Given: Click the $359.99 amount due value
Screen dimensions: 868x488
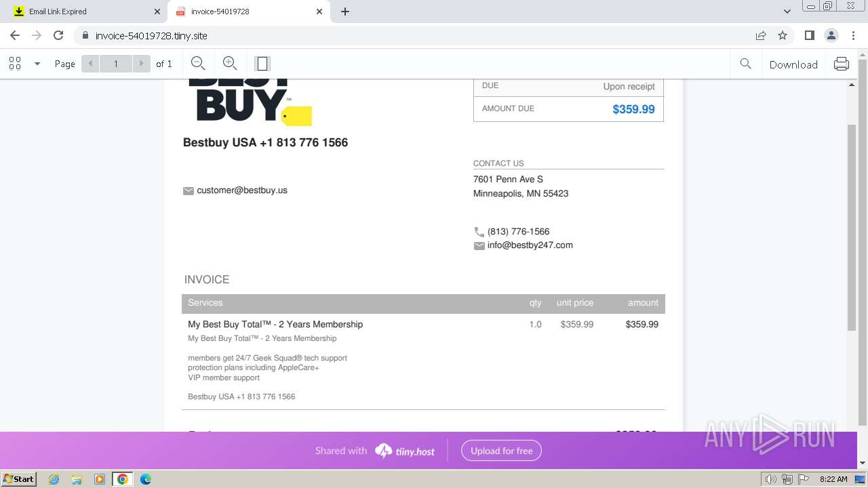Looking at the screenshot, I should tap(633, 109).
